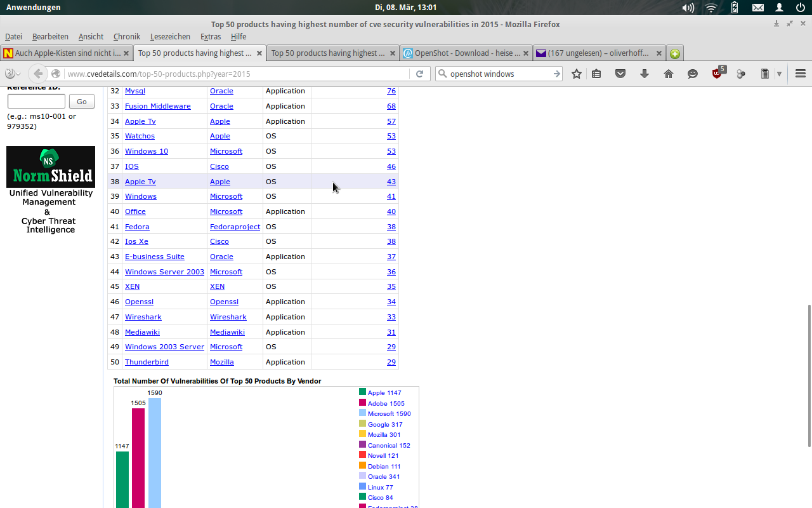Image resolution: width=812 pixels, height=508 pixels.
Task: Go to the Firefox home page
Action: click(669, 74)
